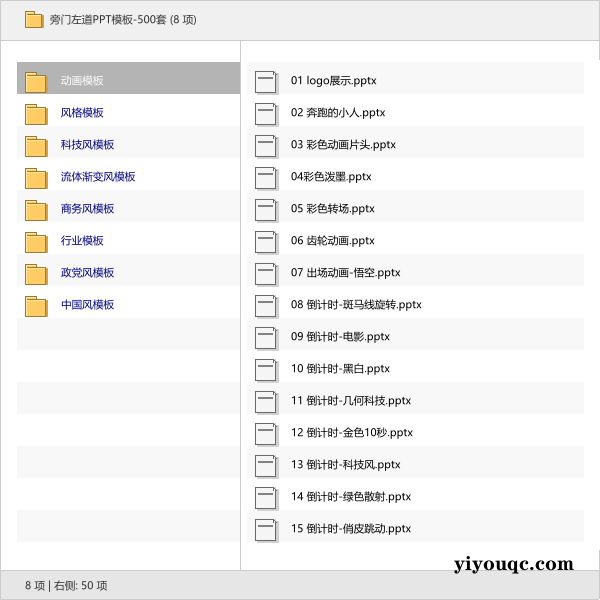The height and width of the screenshot is (600, 600).
Task: Select the 商务风模板 folder
Action: tap(87, 209)
